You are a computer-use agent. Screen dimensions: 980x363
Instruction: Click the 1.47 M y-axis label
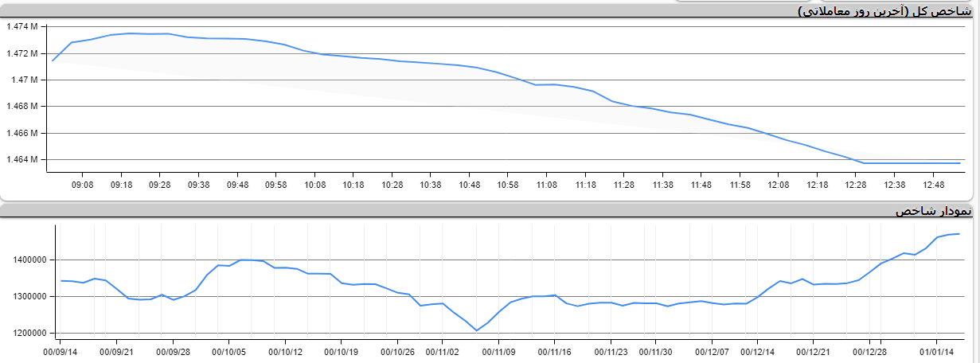tap(25, 80)
